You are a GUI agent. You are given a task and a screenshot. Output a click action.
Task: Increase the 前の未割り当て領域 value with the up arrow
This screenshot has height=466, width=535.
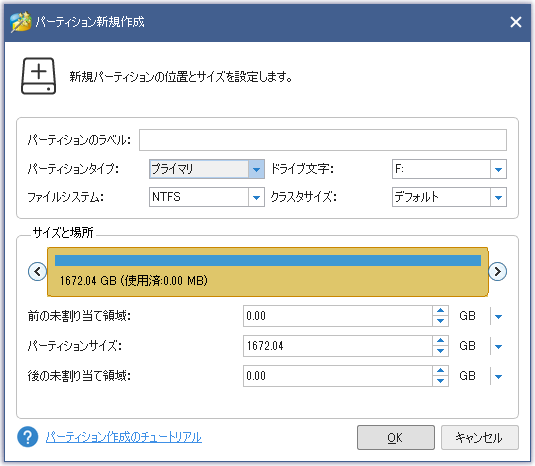click(440, 310)
